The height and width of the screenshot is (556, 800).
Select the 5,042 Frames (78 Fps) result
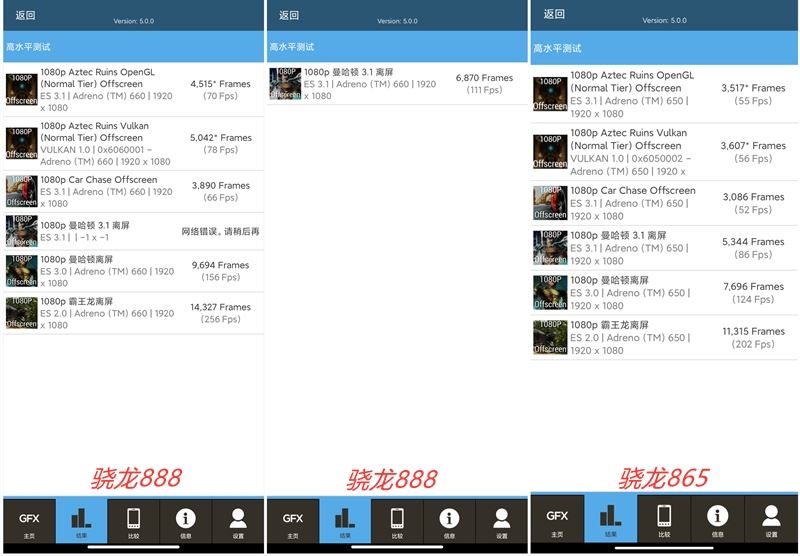(220, 143)
